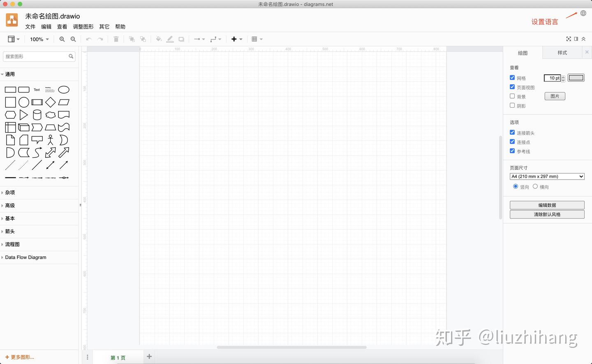Select the actor stick figure shape
Screen dimensions: 592x364
pyautogui.click(x=51, y=140)
